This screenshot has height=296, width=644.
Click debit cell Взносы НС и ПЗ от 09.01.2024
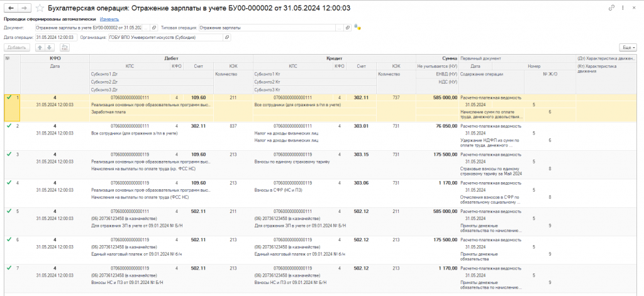pos(127,282)
